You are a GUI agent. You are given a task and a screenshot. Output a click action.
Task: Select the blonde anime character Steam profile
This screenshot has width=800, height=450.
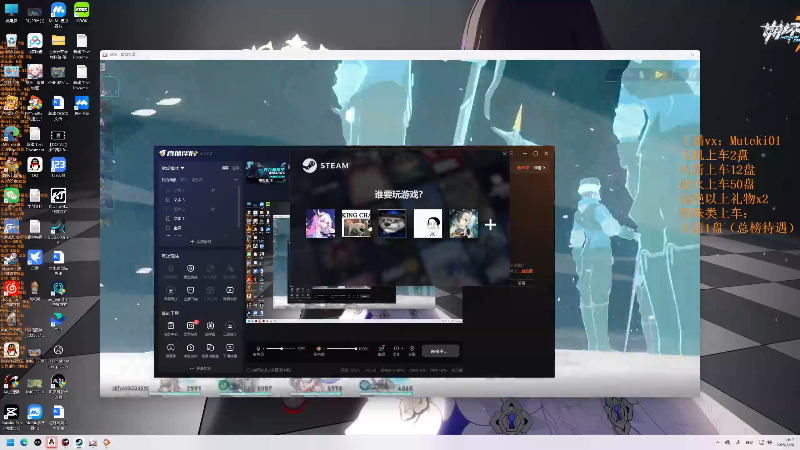(x=464, y=223)
